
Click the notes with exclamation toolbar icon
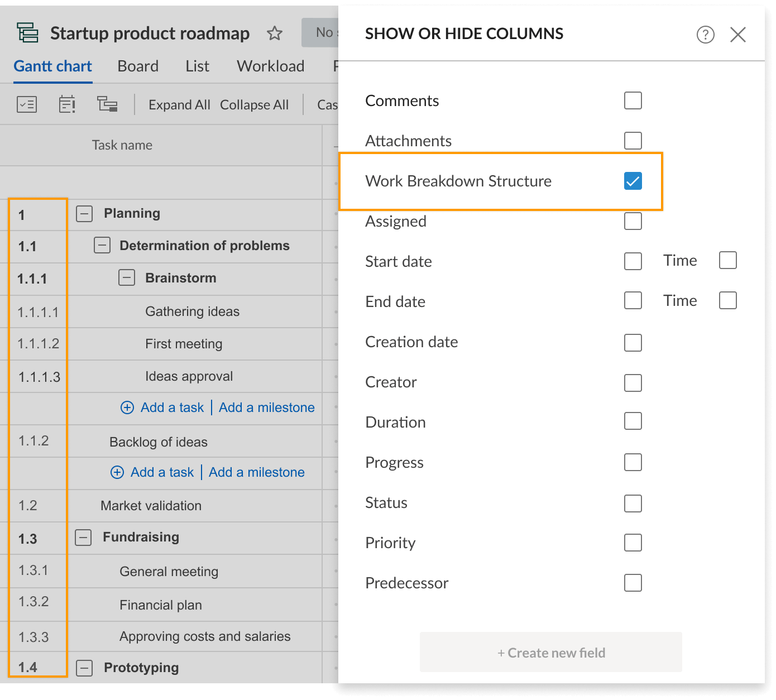[66, 104]
